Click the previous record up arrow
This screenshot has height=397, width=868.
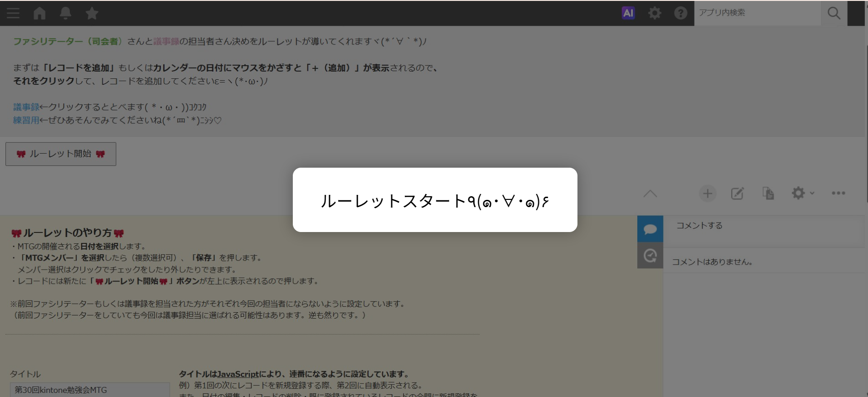650,194
